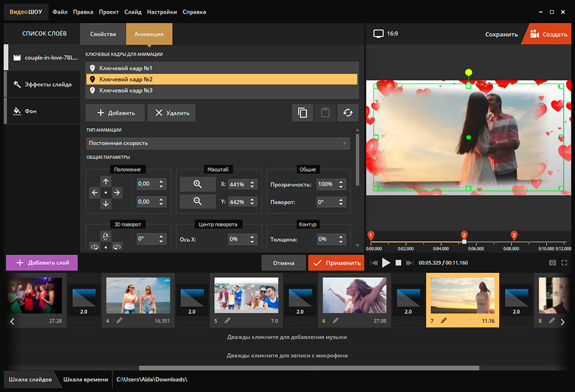This screenshot has height=392, width=575.
Task: Jump to the previous frame
Action: click(373, 263)
